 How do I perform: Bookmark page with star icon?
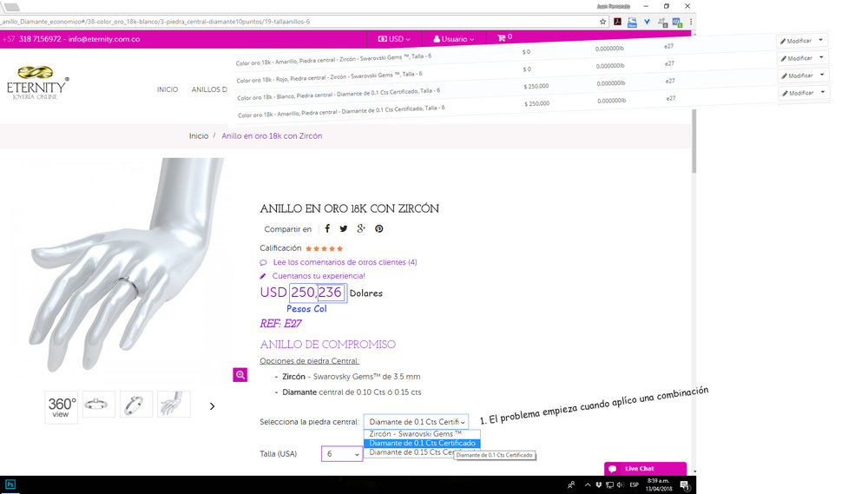(x=603, y=22)
